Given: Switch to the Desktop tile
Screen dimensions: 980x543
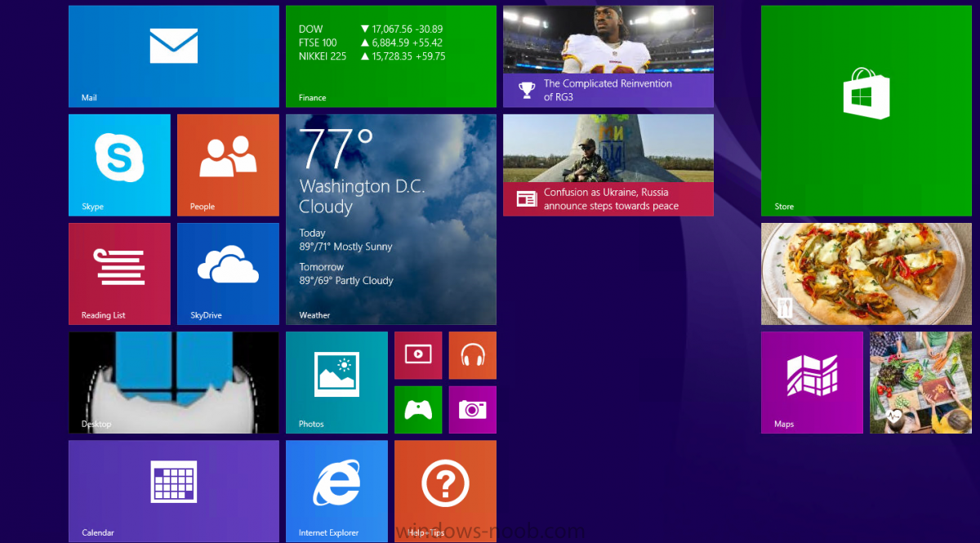Looking at the screenshot, I should [x=174, y=382].
